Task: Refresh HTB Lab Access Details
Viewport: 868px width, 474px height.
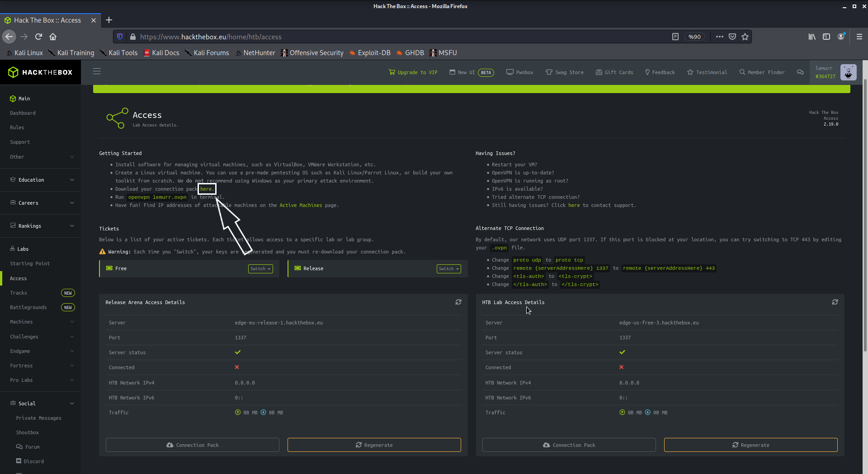Action: (835, 302)
